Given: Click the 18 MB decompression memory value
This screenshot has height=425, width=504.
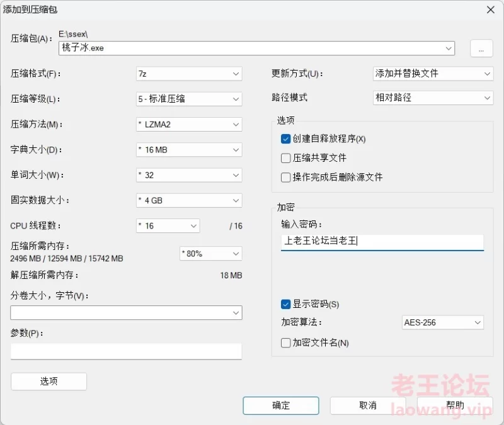Looking at the screenshot, I should [x=231, y=275].
